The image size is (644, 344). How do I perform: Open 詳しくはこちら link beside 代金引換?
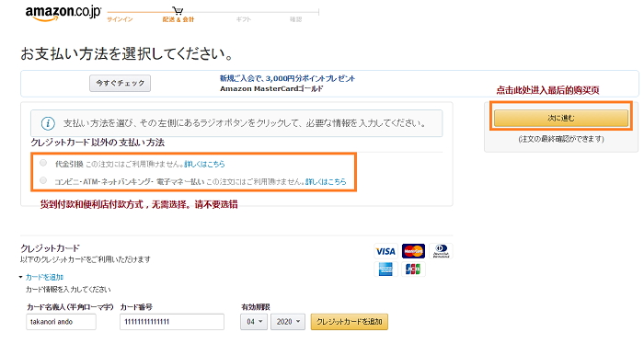click(x=204, y=165)
